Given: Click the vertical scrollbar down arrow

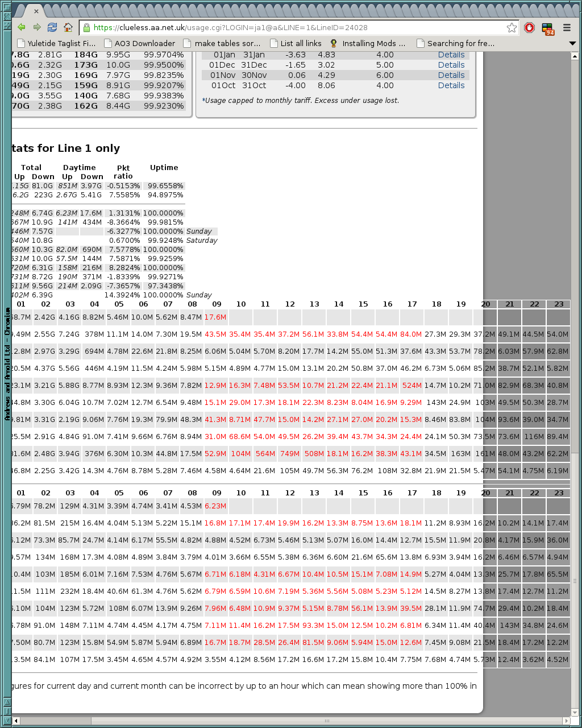Looking at the screenshot, I should (x=575, y=712).
